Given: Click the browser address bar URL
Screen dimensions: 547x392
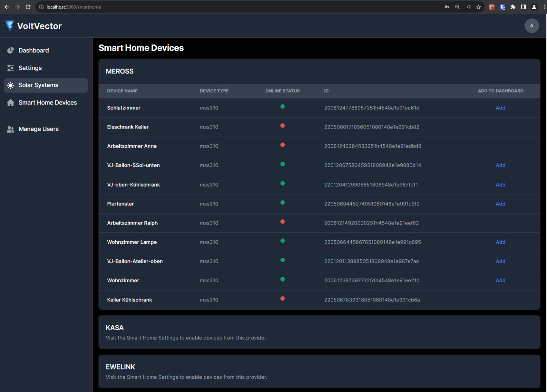Looking at the screenshot, I should click(x=73, y=7).
